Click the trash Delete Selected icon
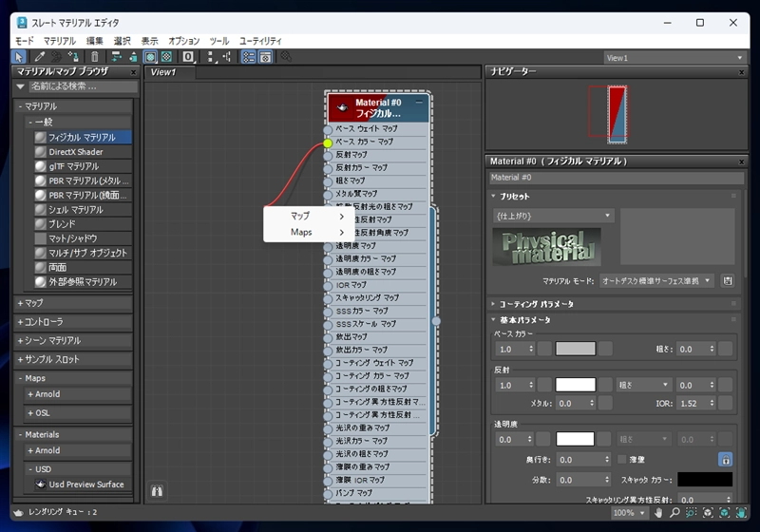The height and width of the screenshot is (532, 760). [95, 57]
